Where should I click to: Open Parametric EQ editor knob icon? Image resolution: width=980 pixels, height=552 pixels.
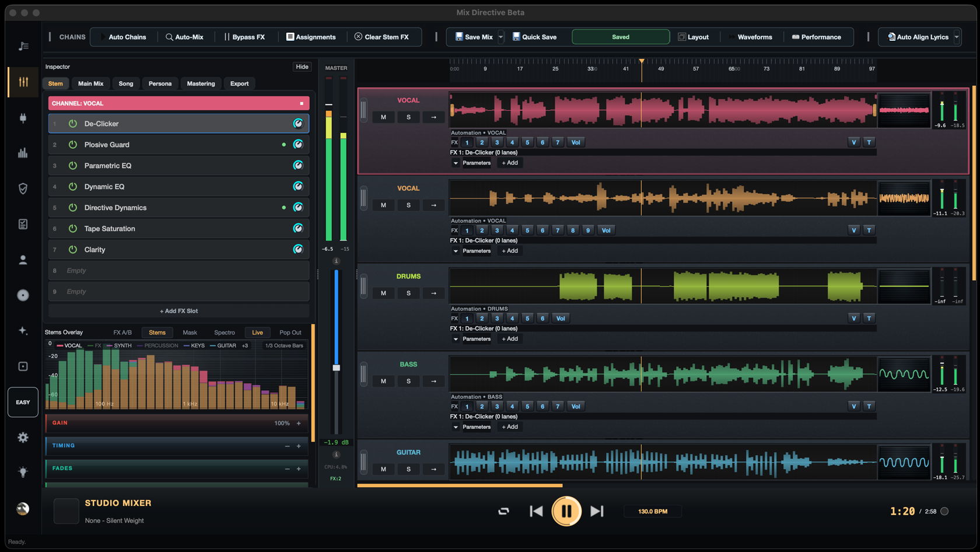click(x=298, y=166)
